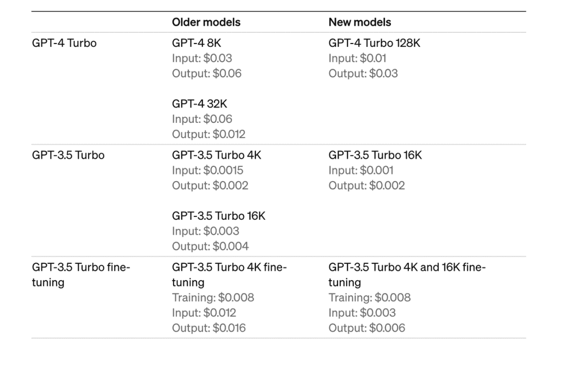
Task: Click the older 'GPT-3.5 Turbo 4K' model name
Action: pos(216,155)
